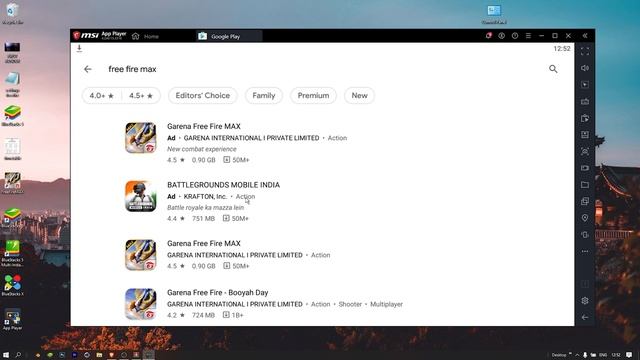Open the three-dots more options in side toolbar
This screenshot has height=360, width=640.
(x=585, y=251)
